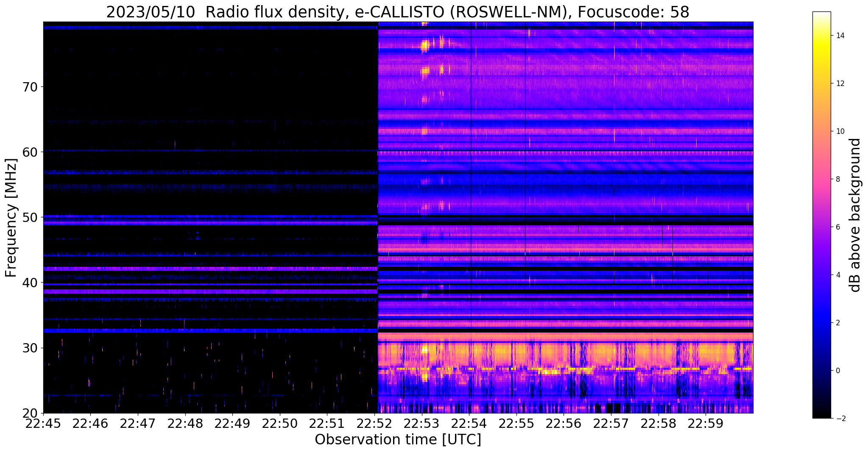Click the 22:50 time tick label
The width and height of the screenshot is (868, 452).
(x=280, y=424)
